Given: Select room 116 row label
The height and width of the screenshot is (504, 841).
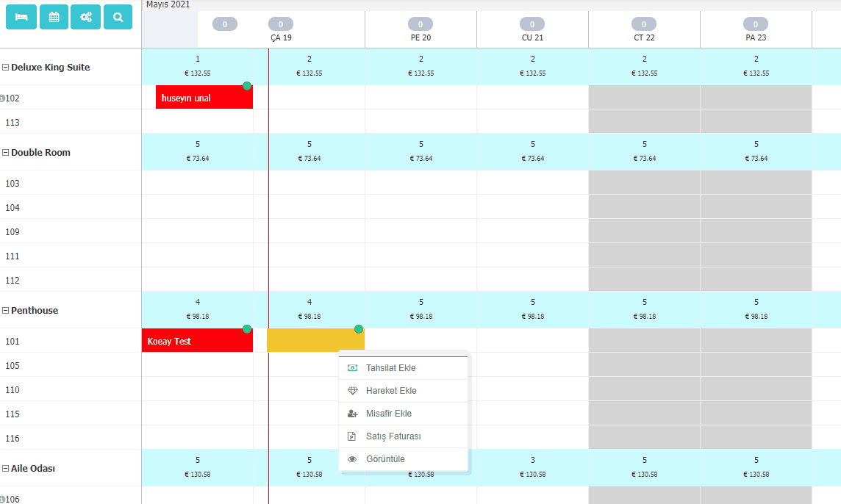Looking at the screenshot, I should [12, 439].
